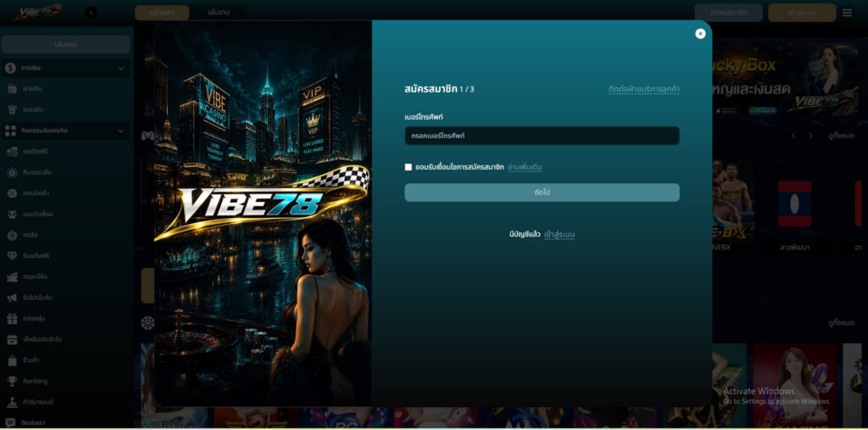Click the sidebar play game button

coord(66,44)
